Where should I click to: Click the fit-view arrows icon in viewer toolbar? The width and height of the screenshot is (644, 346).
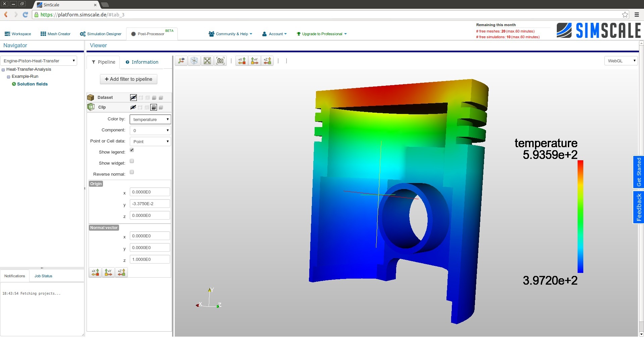click(207, 61)
